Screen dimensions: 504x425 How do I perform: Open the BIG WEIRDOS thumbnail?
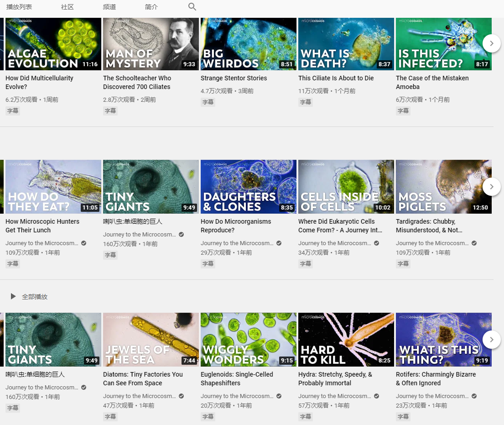click(x=249, y=44)
